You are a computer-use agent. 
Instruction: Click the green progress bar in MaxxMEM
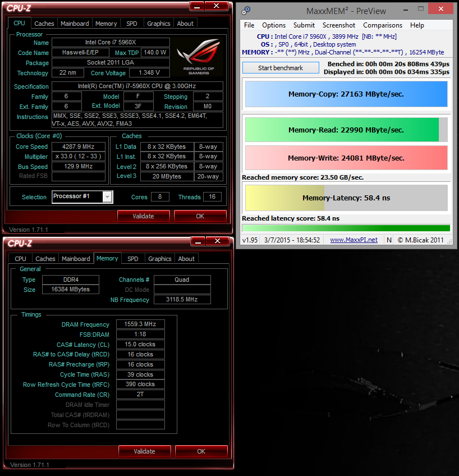pyautogui.click(x=346, y=228)
